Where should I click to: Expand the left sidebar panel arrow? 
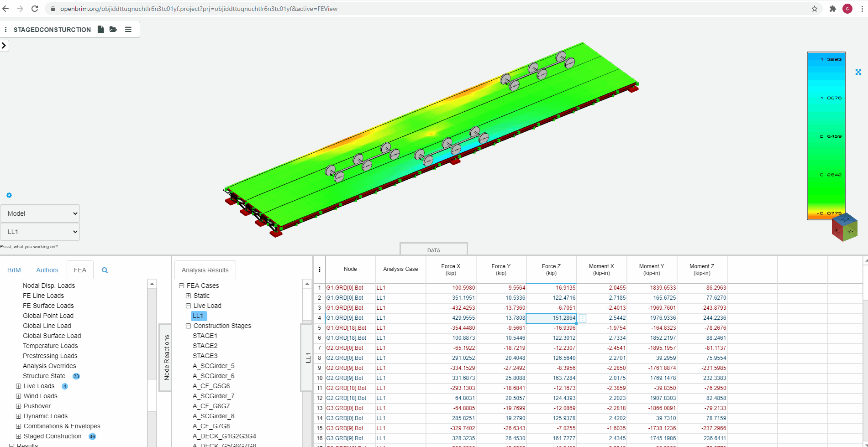coord(4,45)
